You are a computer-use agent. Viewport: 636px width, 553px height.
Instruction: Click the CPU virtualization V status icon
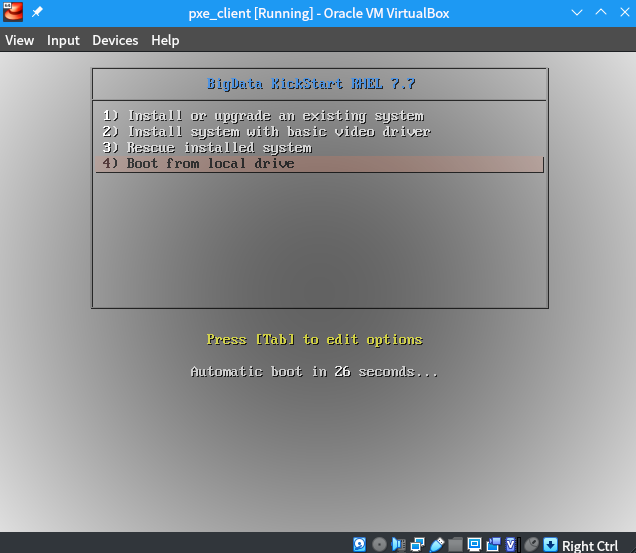[x=512, y=544]
